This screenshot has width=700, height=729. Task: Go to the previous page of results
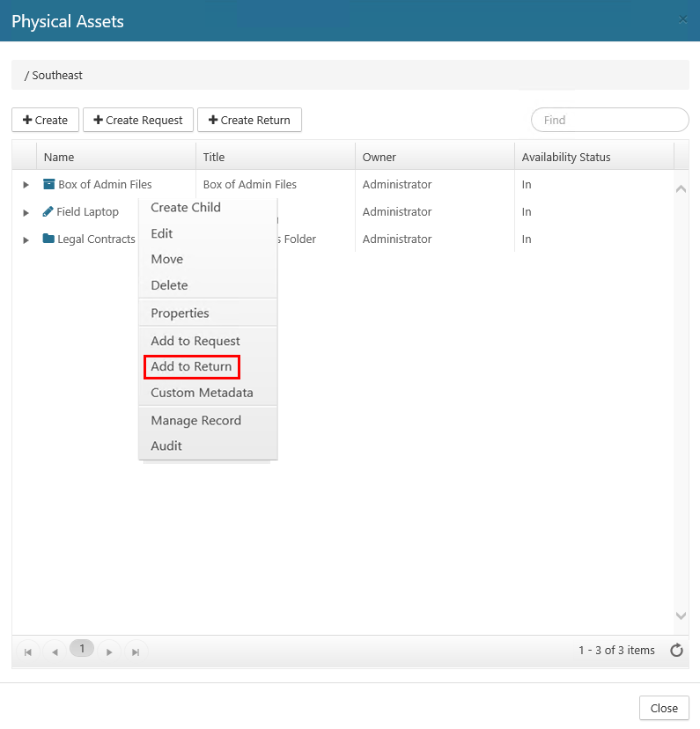[55, 652]
